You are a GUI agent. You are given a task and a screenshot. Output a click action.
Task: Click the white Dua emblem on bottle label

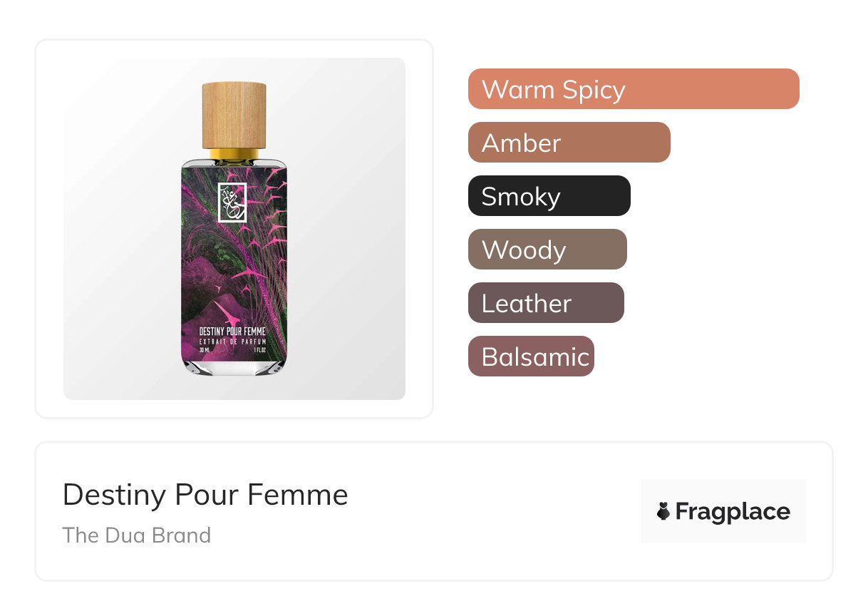(x=232, y=202)
